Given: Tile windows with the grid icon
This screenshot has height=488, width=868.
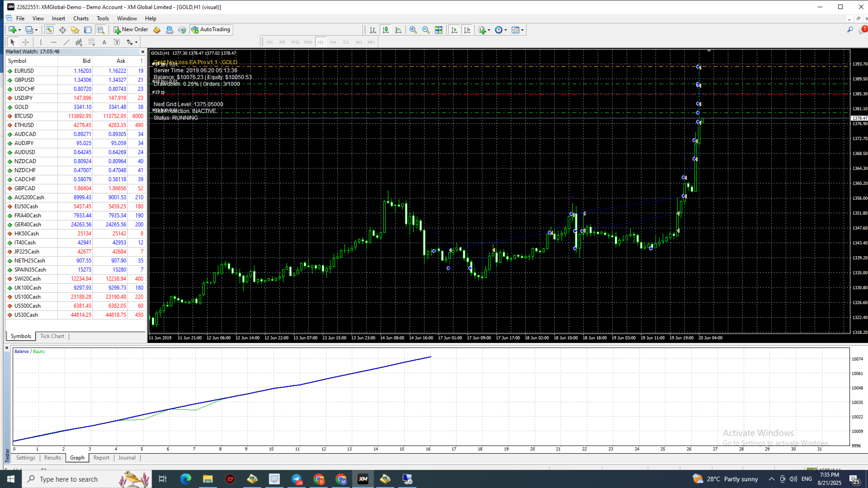Looking at the screenshot, I should click(x=439, y=30).
